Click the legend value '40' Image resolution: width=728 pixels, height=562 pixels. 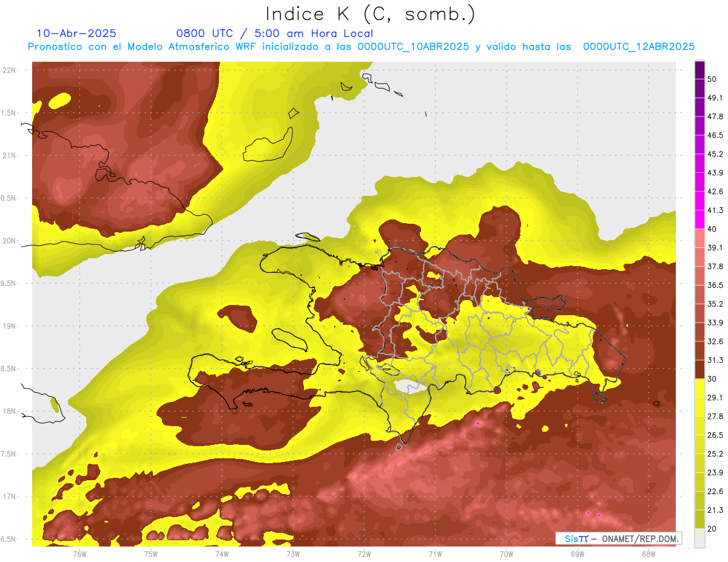(712, 229)
